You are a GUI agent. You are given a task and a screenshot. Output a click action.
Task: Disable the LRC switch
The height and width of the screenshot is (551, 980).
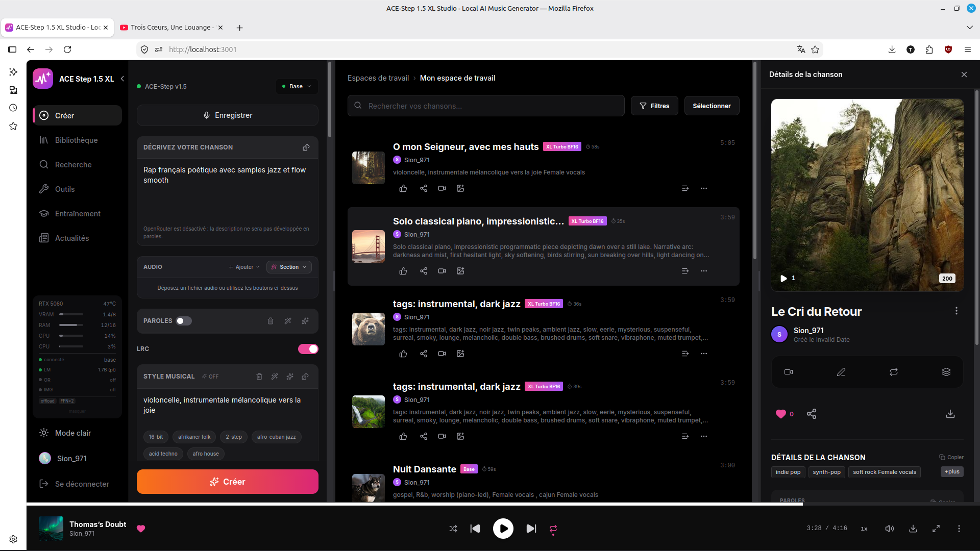point(308,349)
